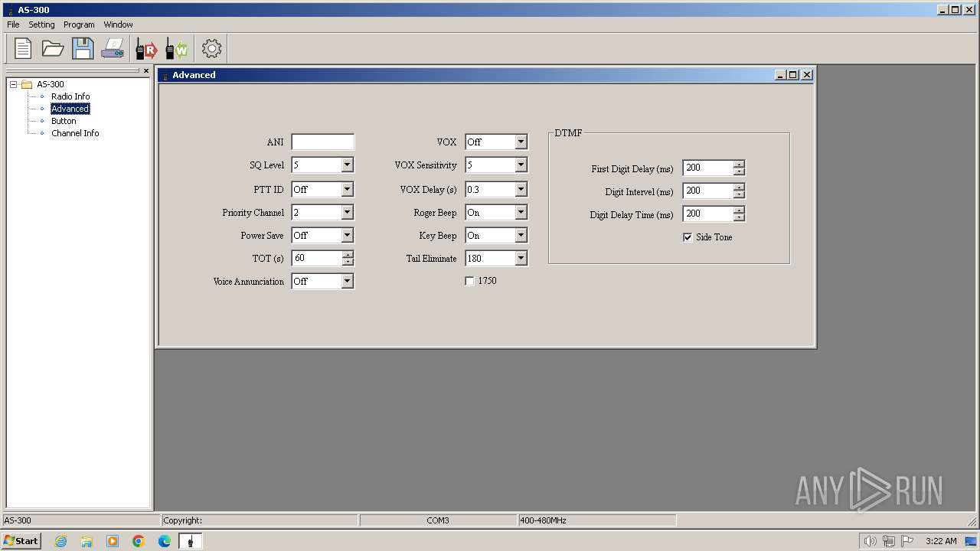Screen dimensions: 980x551
Task: Click the Save floppy disk icon
Action: click(83, 49)
